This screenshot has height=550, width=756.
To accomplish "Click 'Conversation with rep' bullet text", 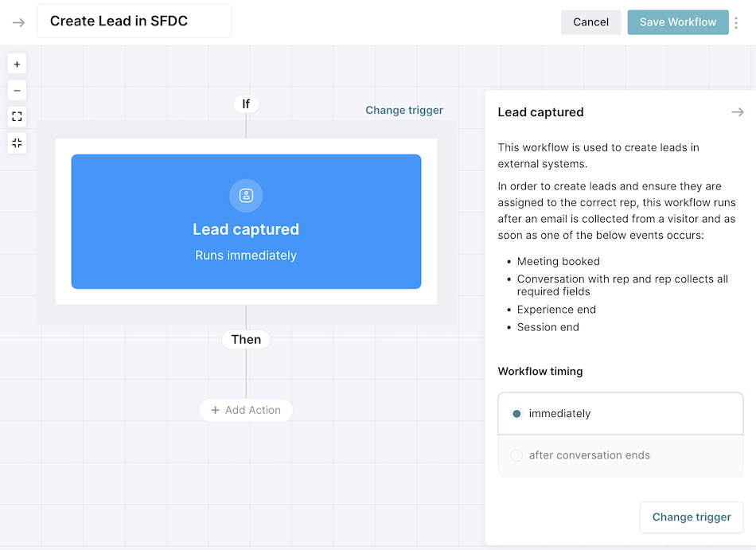I will point(622,285).
